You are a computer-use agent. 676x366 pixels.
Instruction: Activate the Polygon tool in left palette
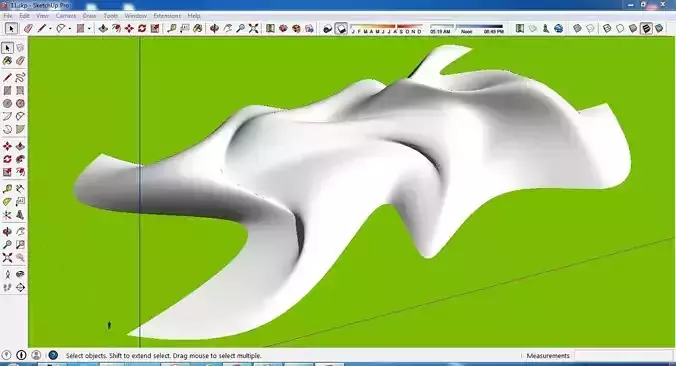20,103
